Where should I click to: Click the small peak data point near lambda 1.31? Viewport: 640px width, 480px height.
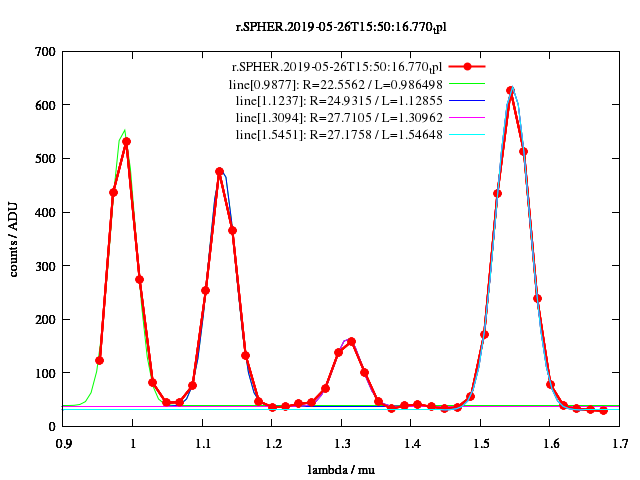point(351,341)
